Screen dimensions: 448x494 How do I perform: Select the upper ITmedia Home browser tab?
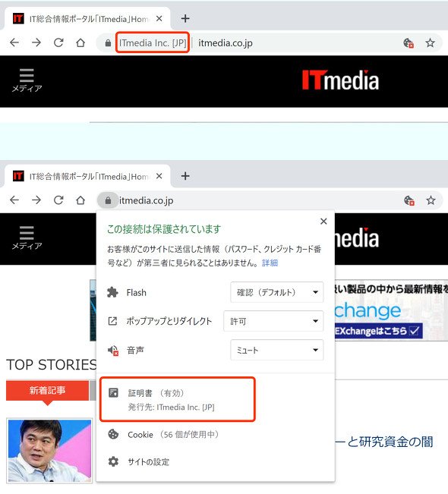pos(87,19)
